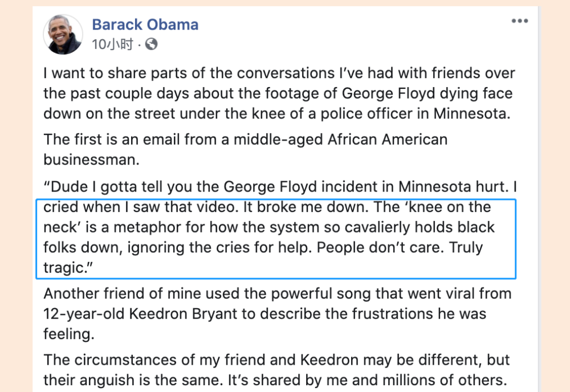570x392 pixels.
Task: Open the 10小时 post timestamp
Action: 112,44
